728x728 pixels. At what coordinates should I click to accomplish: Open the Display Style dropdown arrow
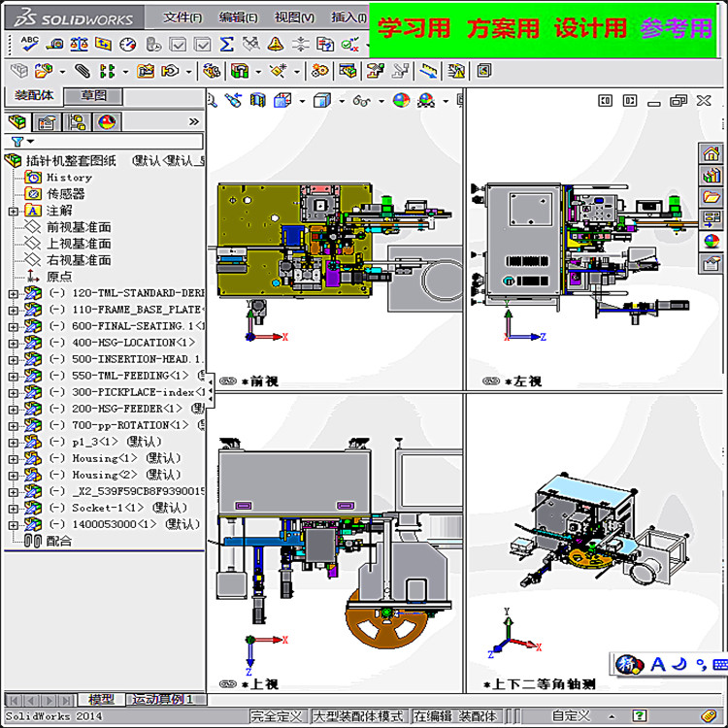342,101
